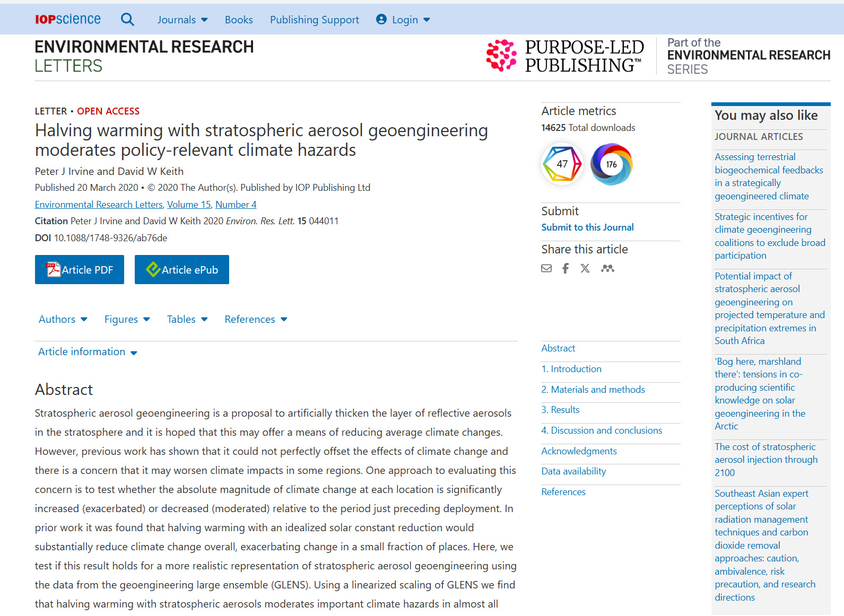
Task: Share article on Facebook
Action: [x=565, y=268]
